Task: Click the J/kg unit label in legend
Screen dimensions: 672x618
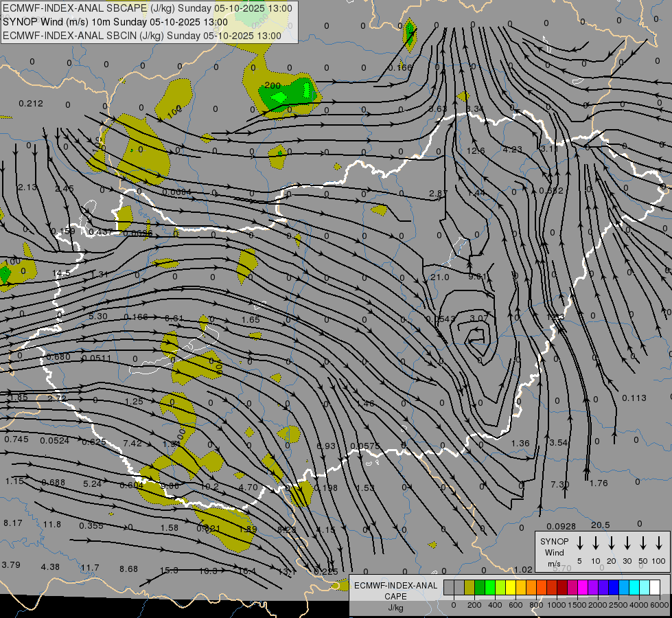Action: (x=395, y=608)
